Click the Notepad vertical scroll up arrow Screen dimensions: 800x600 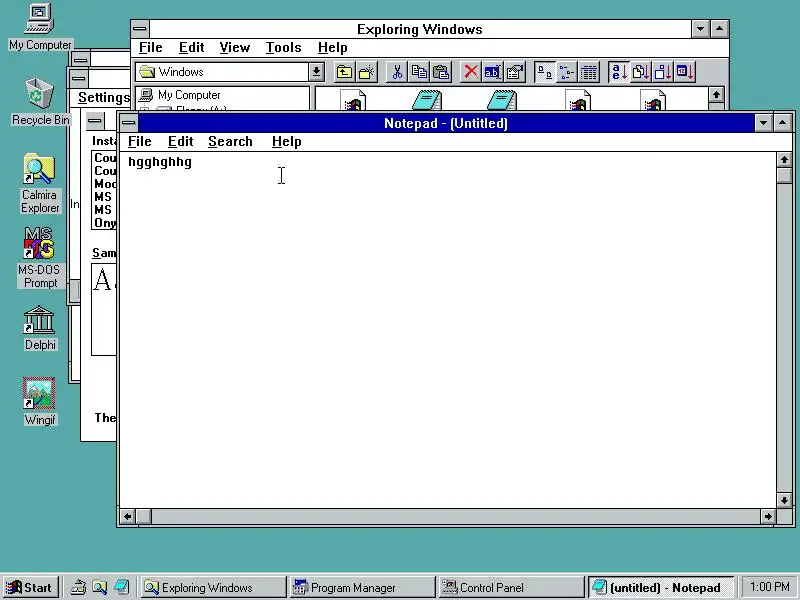tap(784, 160)
